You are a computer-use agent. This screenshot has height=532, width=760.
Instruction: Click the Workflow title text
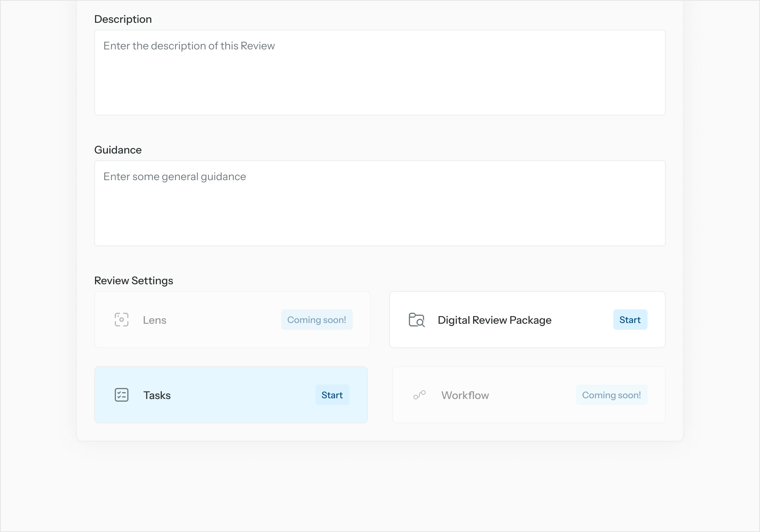click(465, 395)
